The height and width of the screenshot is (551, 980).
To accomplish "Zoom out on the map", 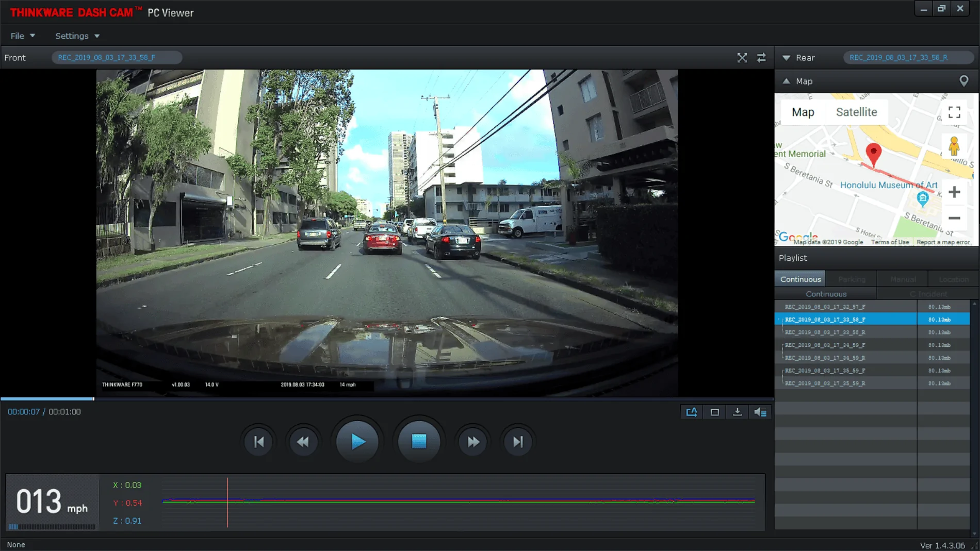I will (x=954, y=218).
